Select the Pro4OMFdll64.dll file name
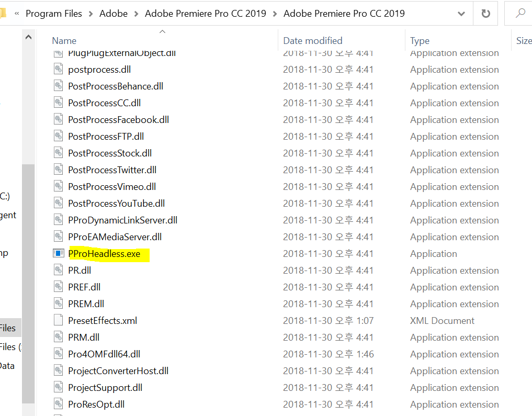Viewport: 532px width, 416px height. point(104,354)
